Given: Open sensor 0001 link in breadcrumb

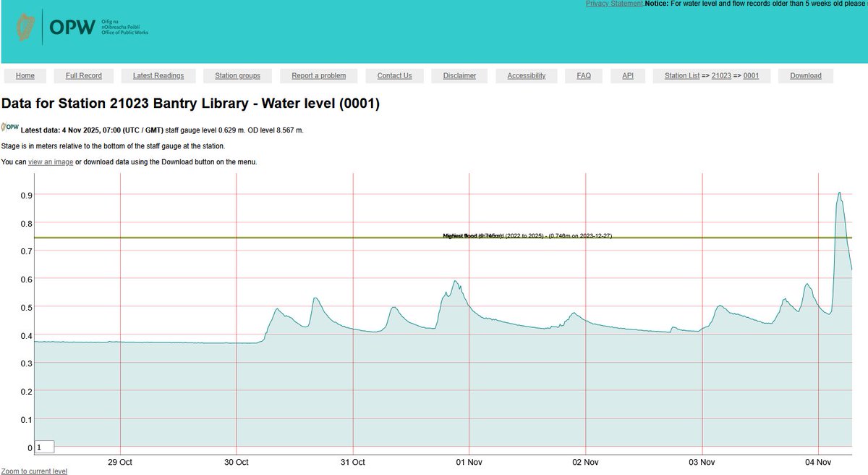Looking at the screenshot, I should click(x=751, y=75).
